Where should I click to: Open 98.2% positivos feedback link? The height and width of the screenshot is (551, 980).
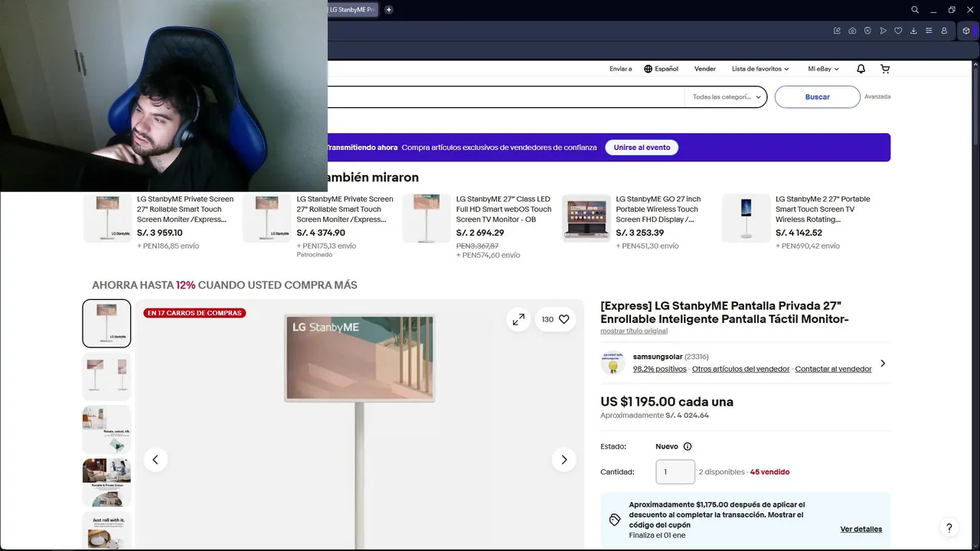(660, 369)
